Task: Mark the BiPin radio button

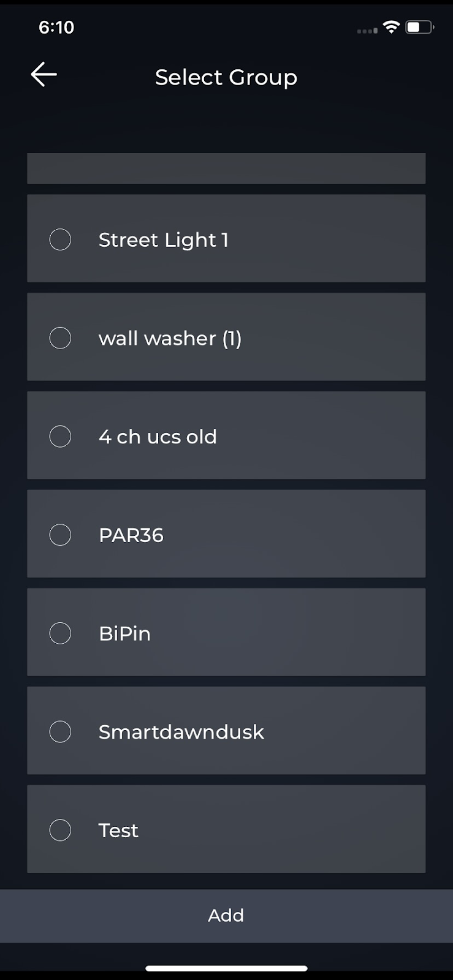Action: coord(60,633)
